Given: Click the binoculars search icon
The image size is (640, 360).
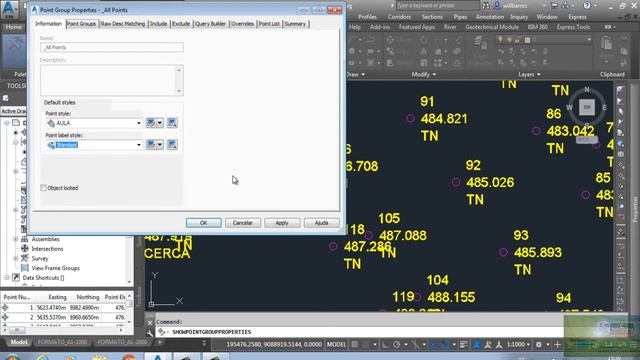Looking at the screenshot, I should tap(486, 6).
